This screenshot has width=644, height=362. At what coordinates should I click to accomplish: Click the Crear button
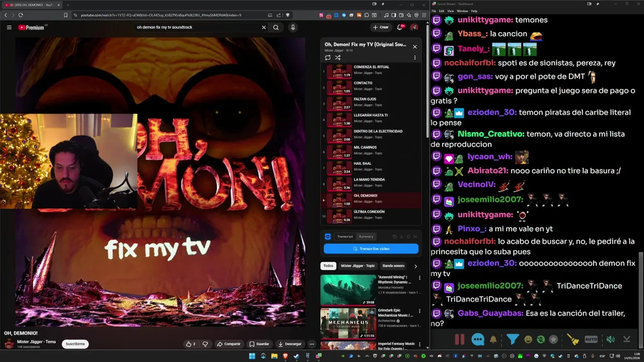tap(381, 27)
